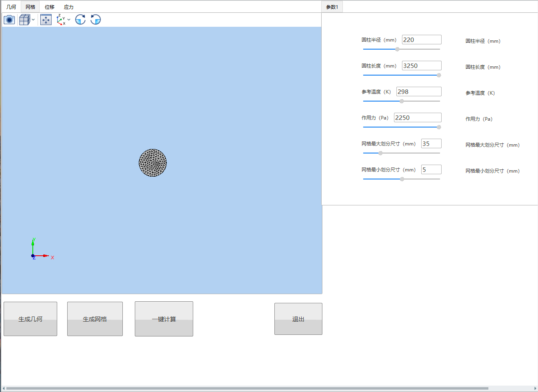Image resolution: width=538 pixels, height=392 pixels.
Task: Click the scrollbar's left arrow
Action: point(4,388)
